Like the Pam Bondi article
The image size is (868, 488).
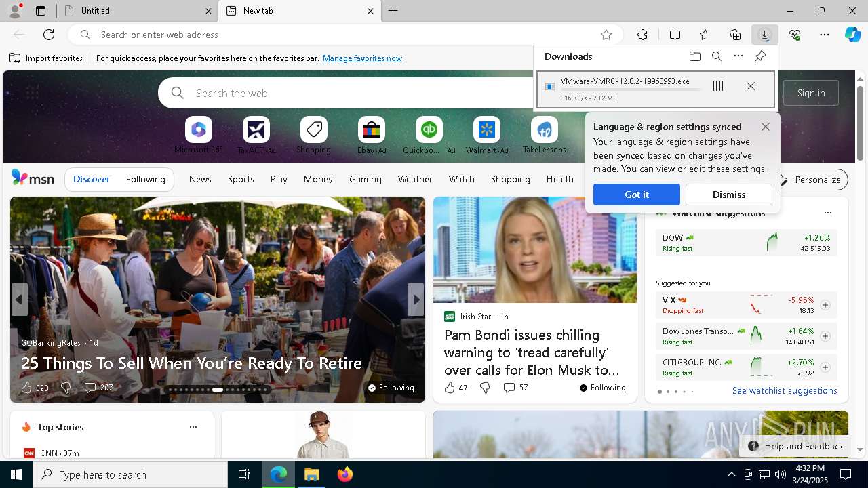click(x=450, y=388)
